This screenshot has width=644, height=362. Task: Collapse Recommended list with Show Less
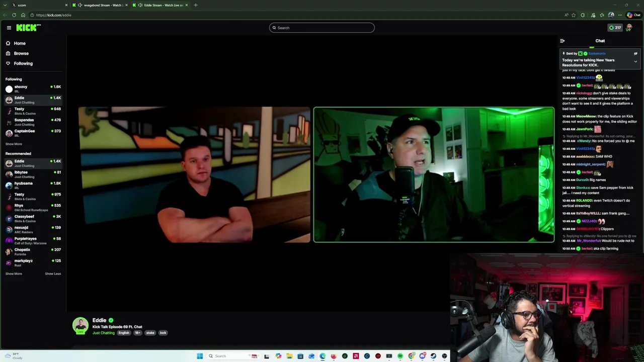(x=53, y=274)
